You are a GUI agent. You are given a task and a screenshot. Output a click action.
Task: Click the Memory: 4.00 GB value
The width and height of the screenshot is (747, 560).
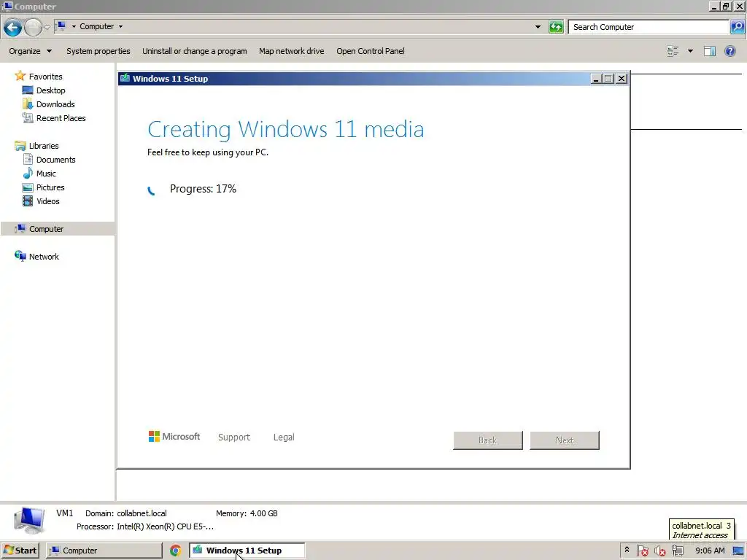(264, 513)
